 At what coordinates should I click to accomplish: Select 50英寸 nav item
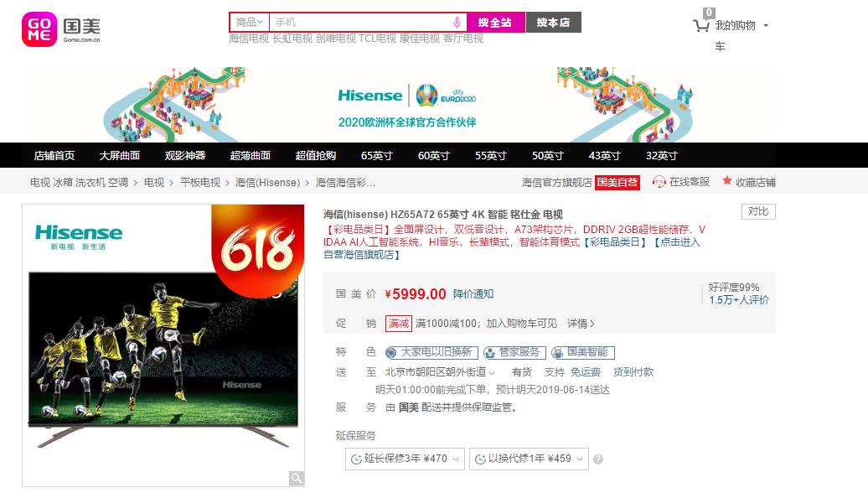click(547, 156)
